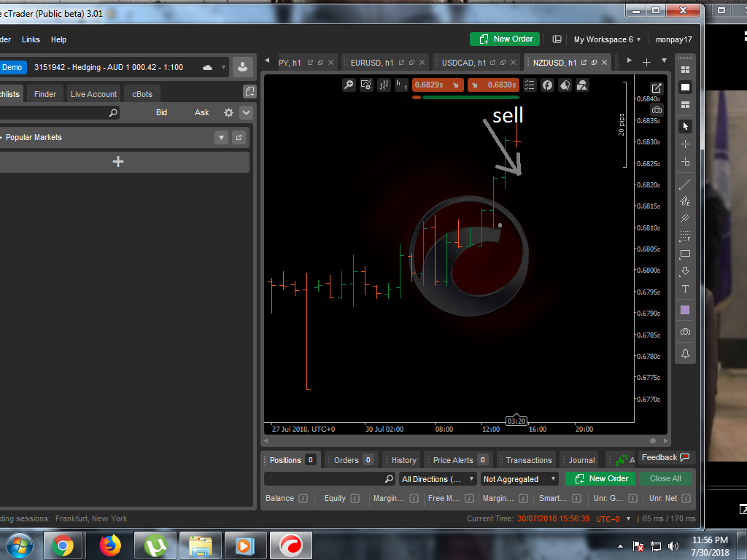Add a new chart tab with plus

tap(646, 62)
